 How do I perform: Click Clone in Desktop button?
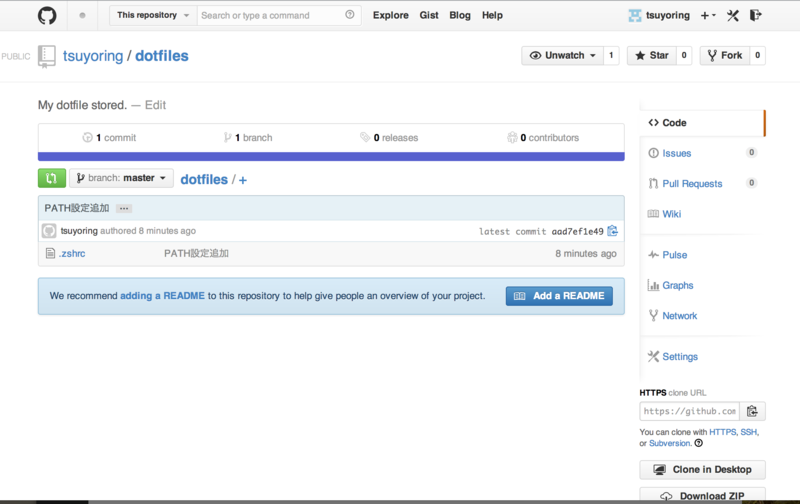pyautogui.click(x=702, y=469)
